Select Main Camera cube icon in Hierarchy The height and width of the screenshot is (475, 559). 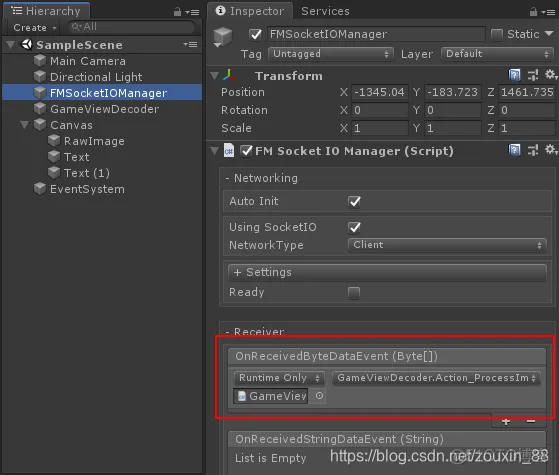[40, 61]
